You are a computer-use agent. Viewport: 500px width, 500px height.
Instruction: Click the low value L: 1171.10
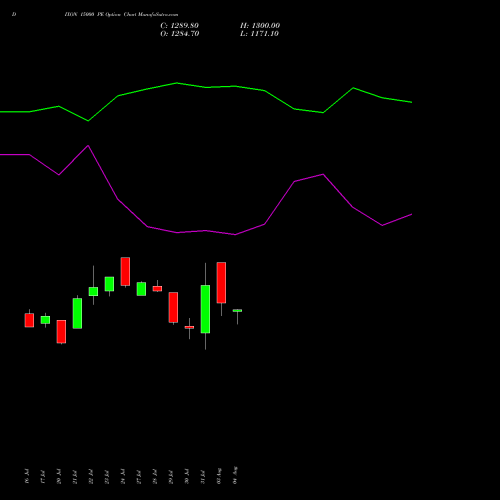259,34
